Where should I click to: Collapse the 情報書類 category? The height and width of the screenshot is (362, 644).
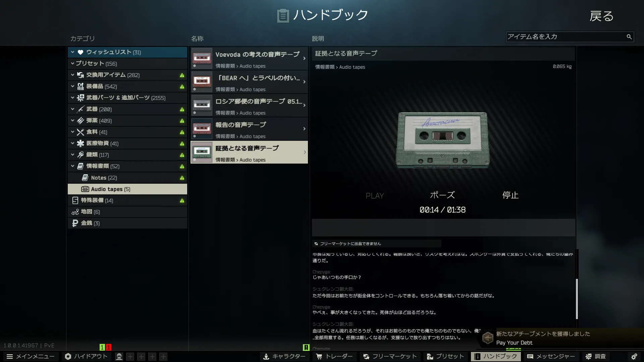[x=72, y=166]
